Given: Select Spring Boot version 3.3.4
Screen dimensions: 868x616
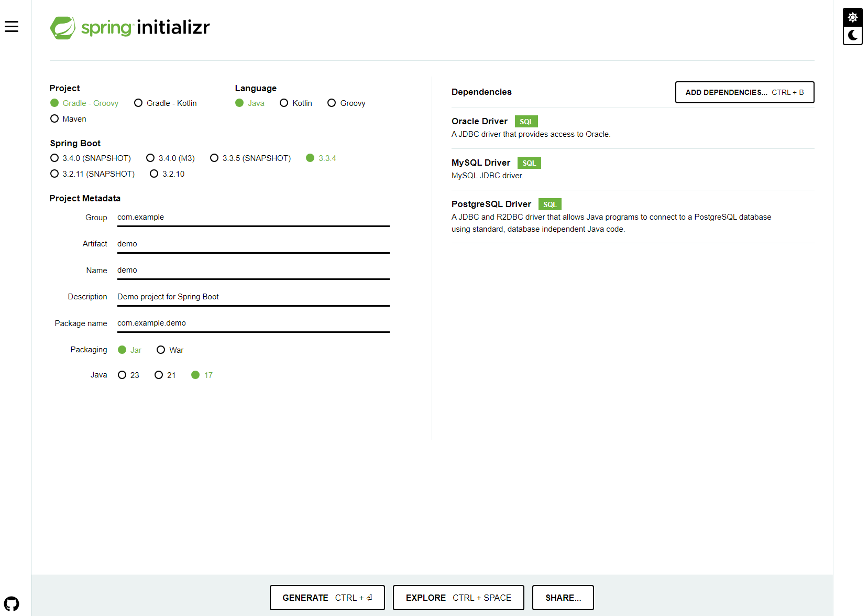Looking at the screenshot, I should (321, 158).
